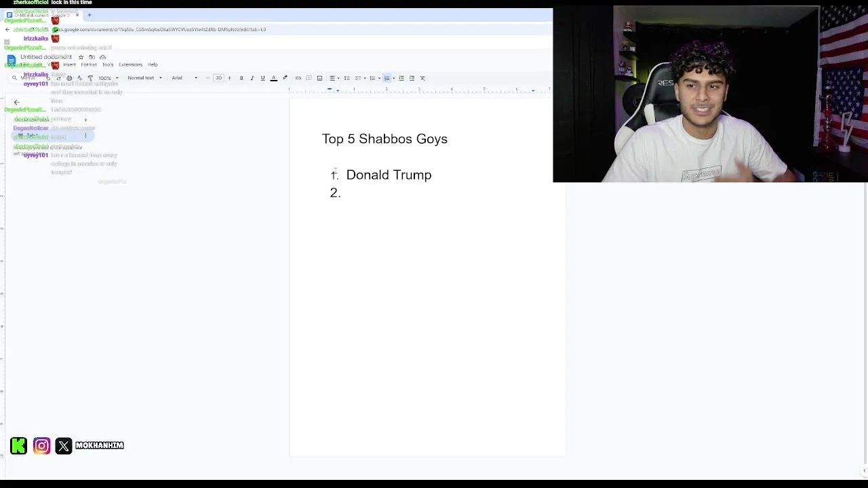This screenshot has height=488, width=868.
Task: Toggle the Numbered list button
Action: [x=387, y=78]
